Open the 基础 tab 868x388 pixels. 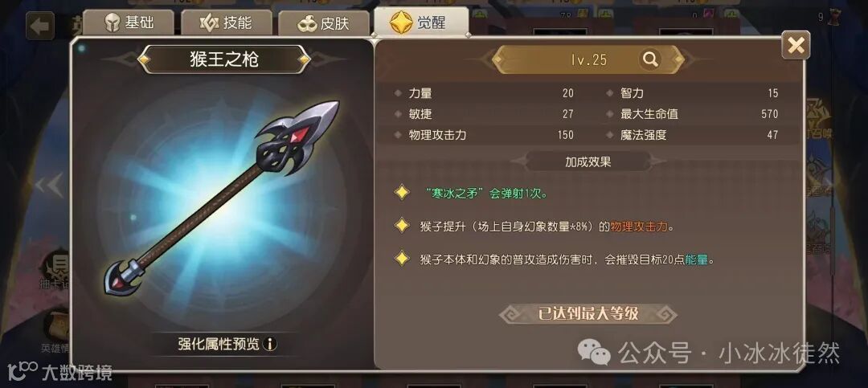pyautogui.click(x=129, y=23)
